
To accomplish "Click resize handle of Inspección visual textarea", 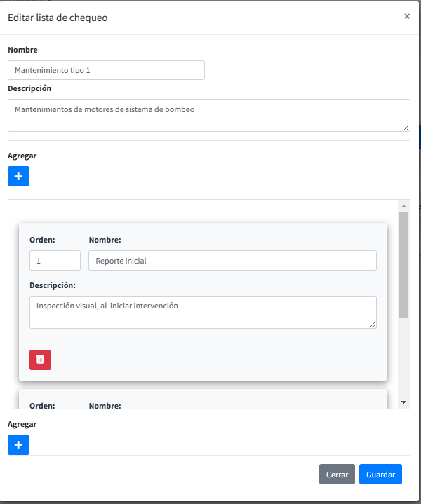I will click(373, 324).
